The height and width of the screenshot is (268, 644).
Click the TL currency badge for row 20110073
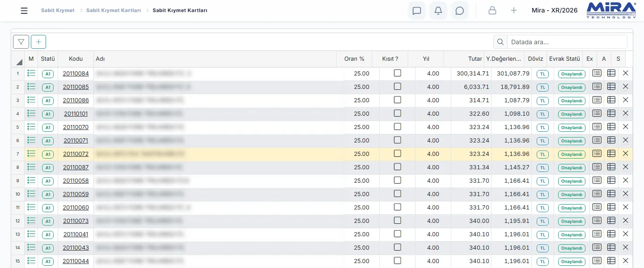click(542, 221)
